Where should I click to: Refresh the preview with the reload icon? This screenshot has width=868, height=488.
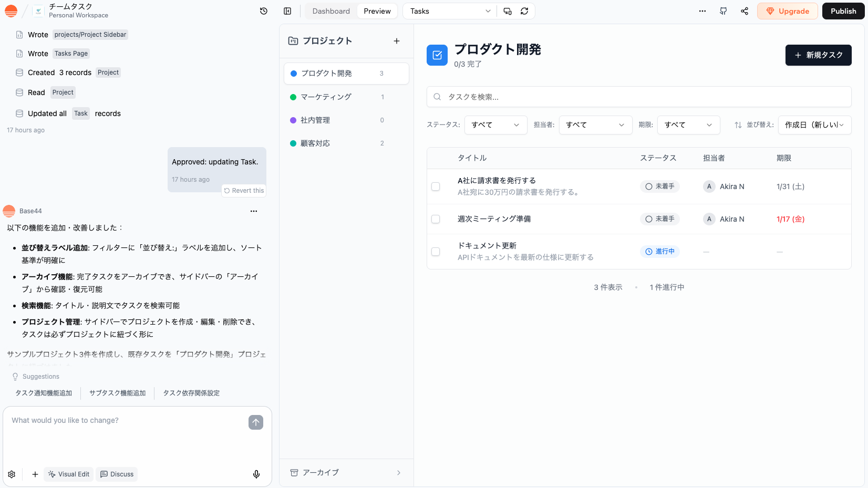(x=524, y=11)
